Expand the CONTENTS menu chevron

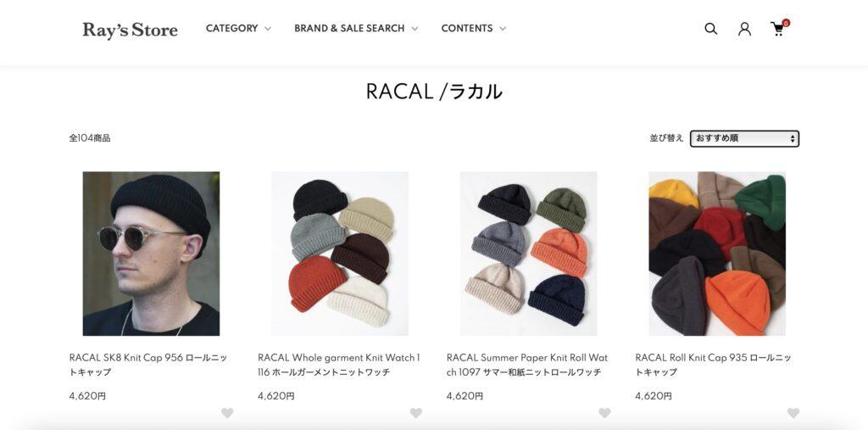click(503, 29)
